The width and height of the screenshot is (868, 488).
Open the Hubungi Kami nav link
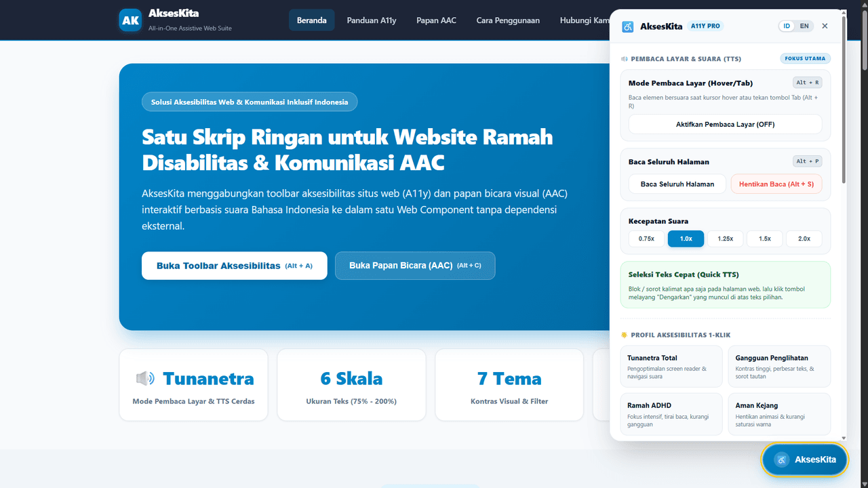[584, 20]
